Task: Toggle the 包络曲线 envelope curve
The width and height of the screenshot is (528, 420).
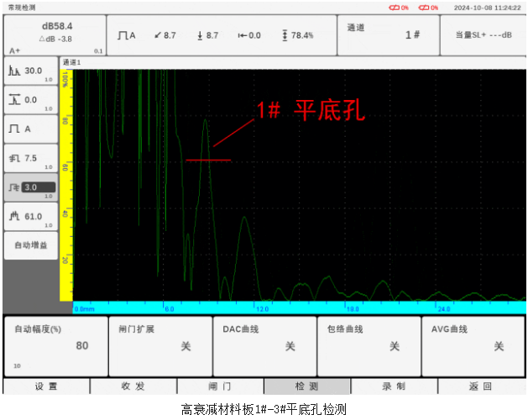Action: [368, 345]
